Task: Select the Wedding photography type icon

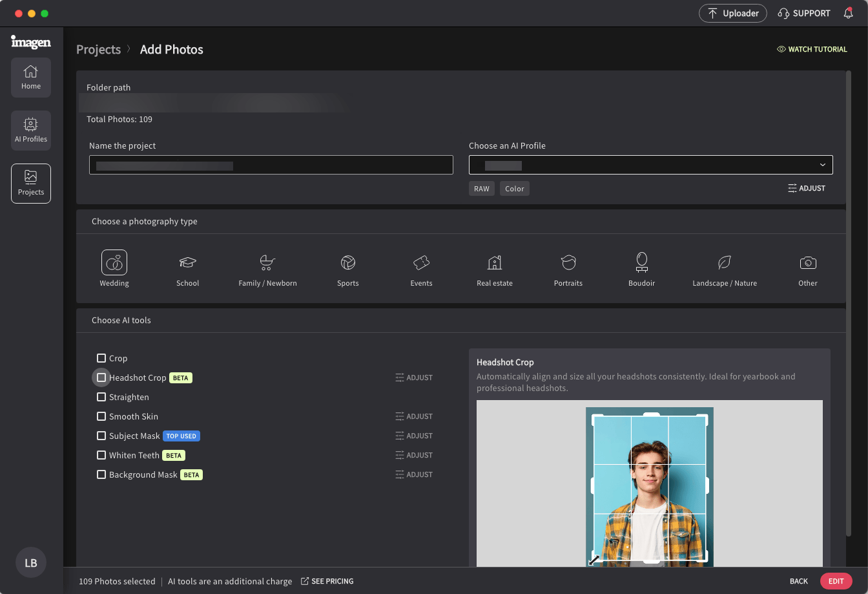Action: 114,262
